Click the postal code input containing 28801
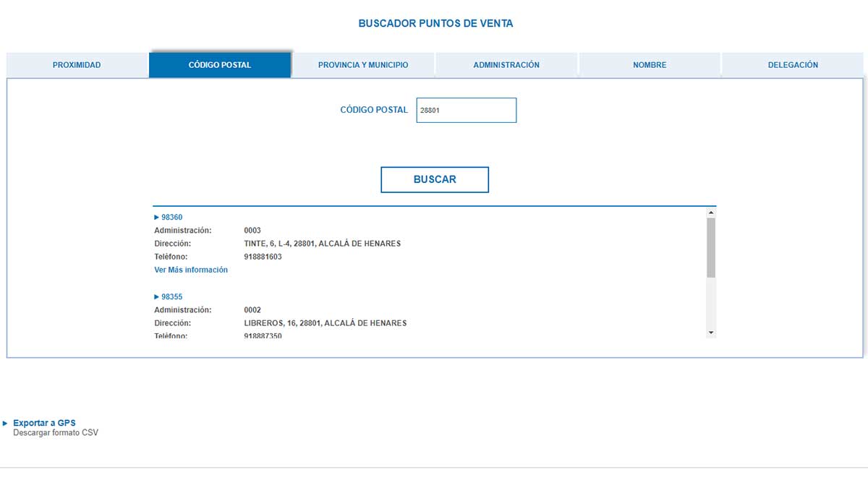 click(x=467, y=111)
